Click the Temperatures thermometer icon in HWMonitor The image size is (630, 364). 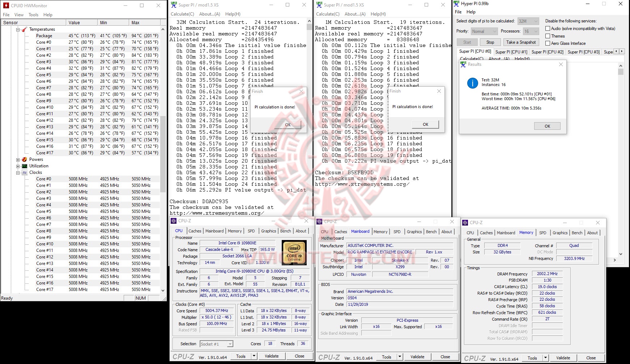[x=24, y=29]
